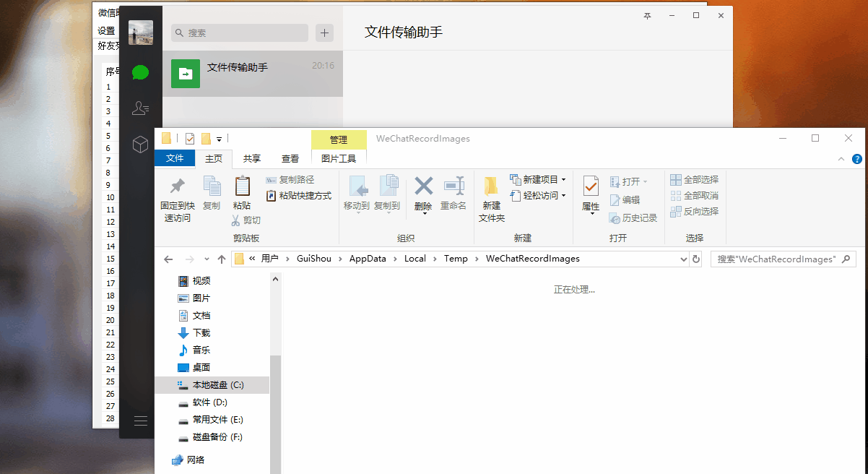The image size is (868, 474).
Task: Open the 文件 menu tab
Action: coord(175,158)
